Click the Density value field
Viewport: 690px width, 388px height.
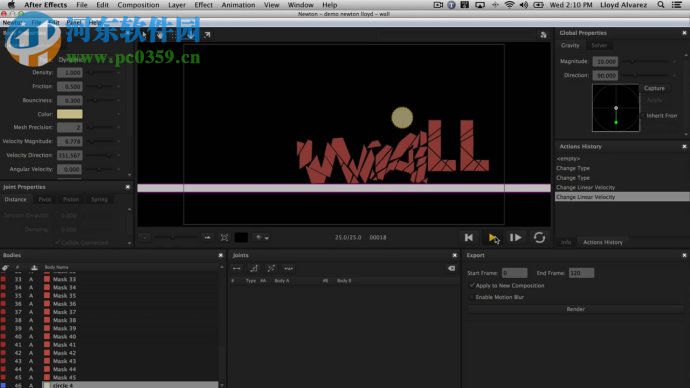click(70, 72)
